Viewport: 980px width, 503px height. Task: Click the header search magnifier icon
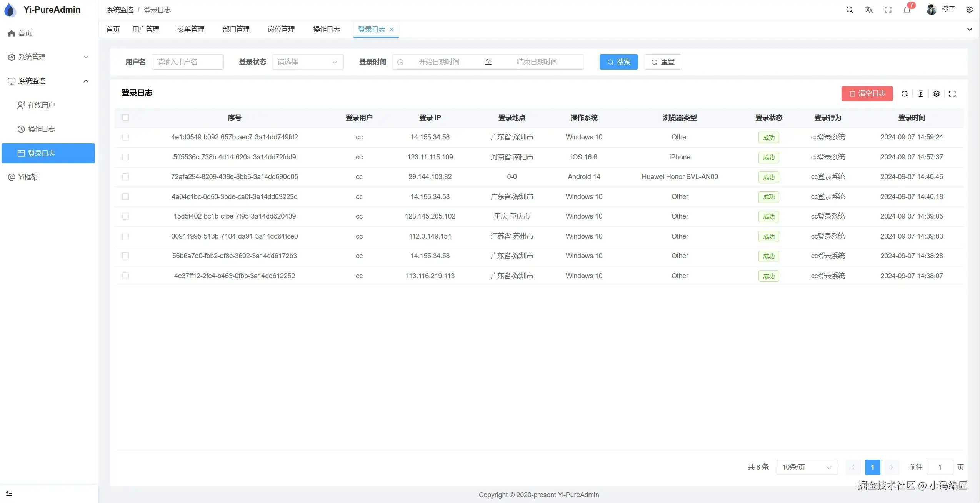pyautogui.click(x=849, y=10)
